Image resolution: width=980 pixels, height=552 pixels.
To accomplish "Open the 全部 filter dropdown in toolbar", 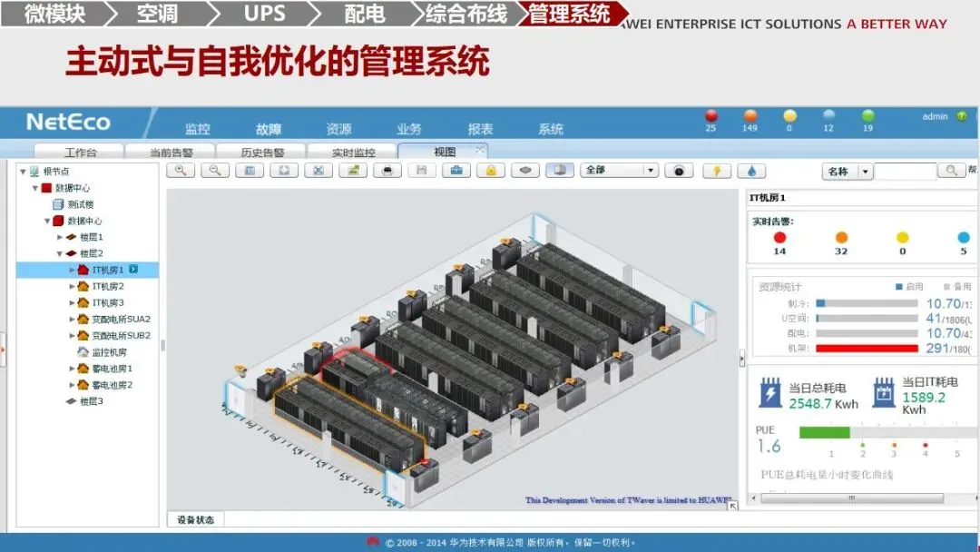I will [651, 170].
